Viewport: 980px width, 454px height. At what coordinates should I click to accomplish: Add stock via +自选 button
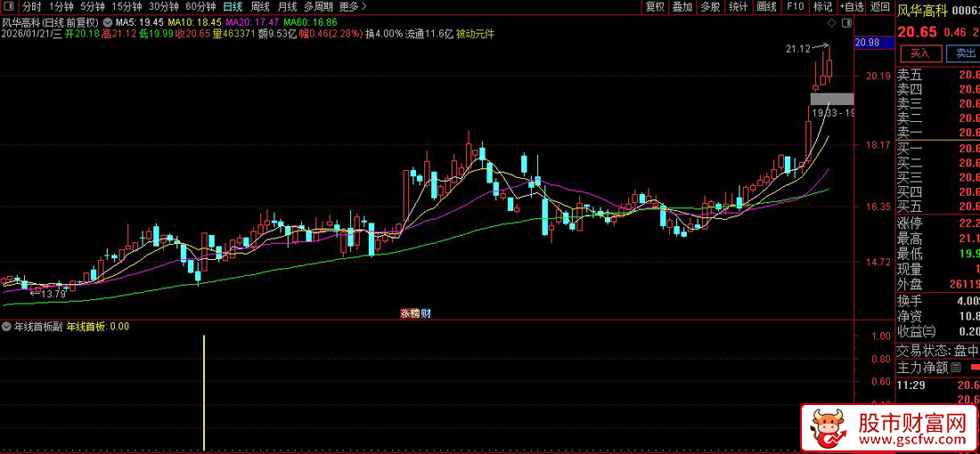click(852, 7)
